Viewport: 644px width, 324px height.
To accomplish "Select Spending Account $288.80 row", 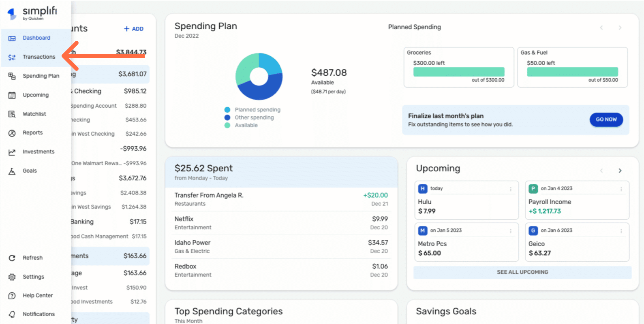I will tap(109, 106).
